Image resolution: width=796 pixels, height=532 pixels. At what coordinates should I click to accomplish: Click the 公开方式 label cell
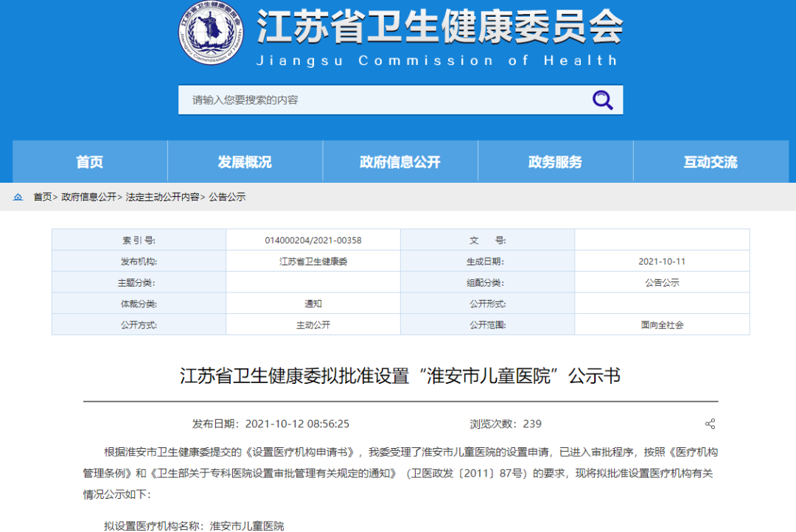pos(139,325)
